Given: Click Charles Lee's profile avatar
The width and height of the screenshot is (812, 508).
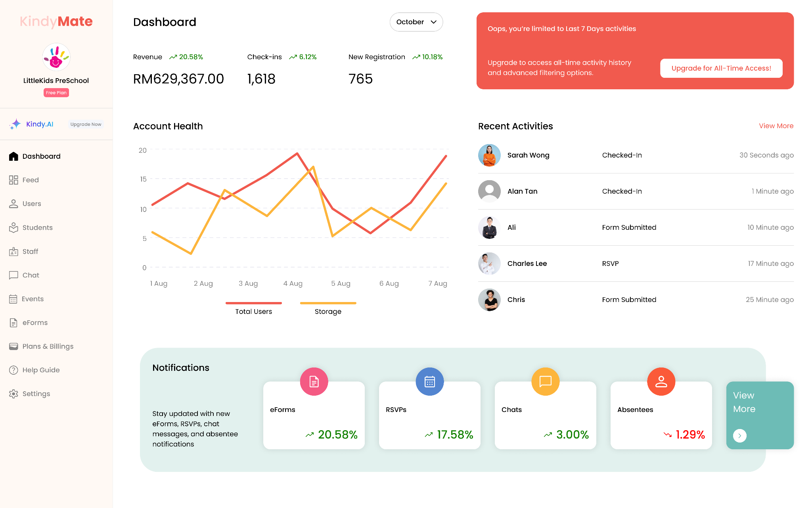Looking at the screenshot, I should 489,264.
